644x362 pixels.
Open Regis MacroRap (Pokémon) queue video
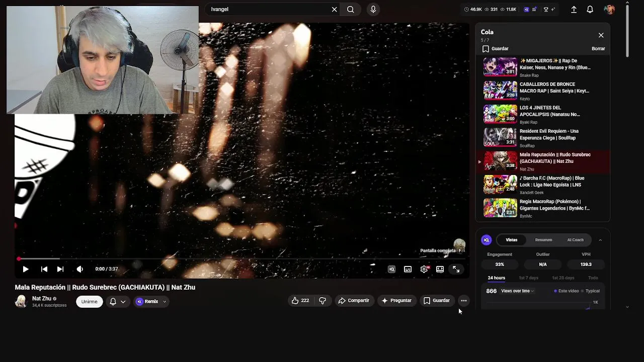coord(543,208)
